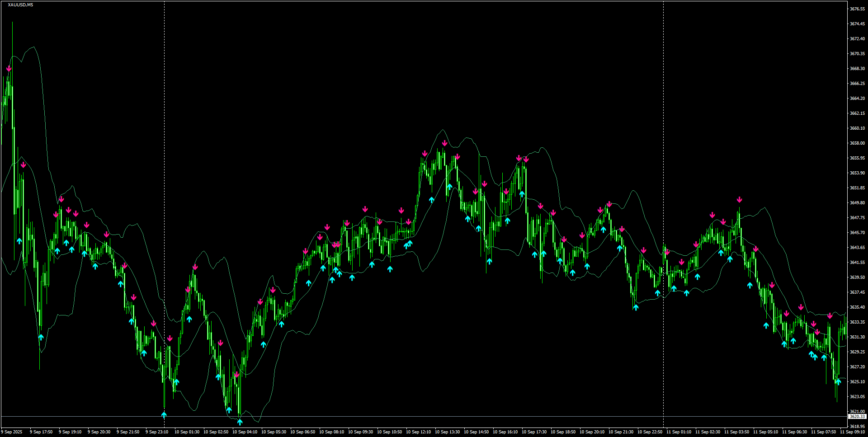This screenshot has height=437, width=868.
Task: Click the 3643.65 price scale label
Action: tap(858, 248)
